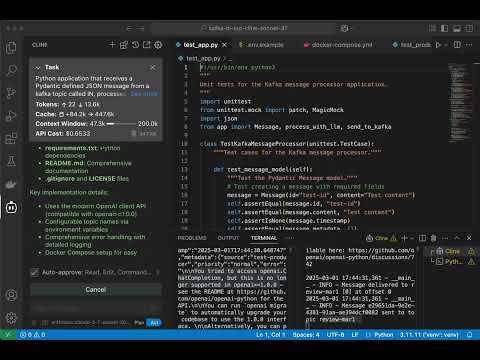
Task: Click the editor minimap
Action: coord(461,103)
